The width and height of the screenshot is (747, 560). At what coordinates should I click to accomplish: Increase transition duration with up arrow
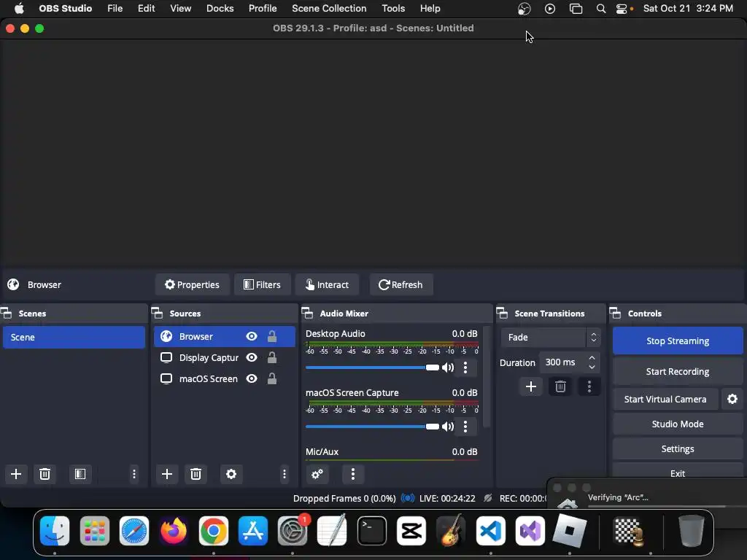tap(592, 357)
